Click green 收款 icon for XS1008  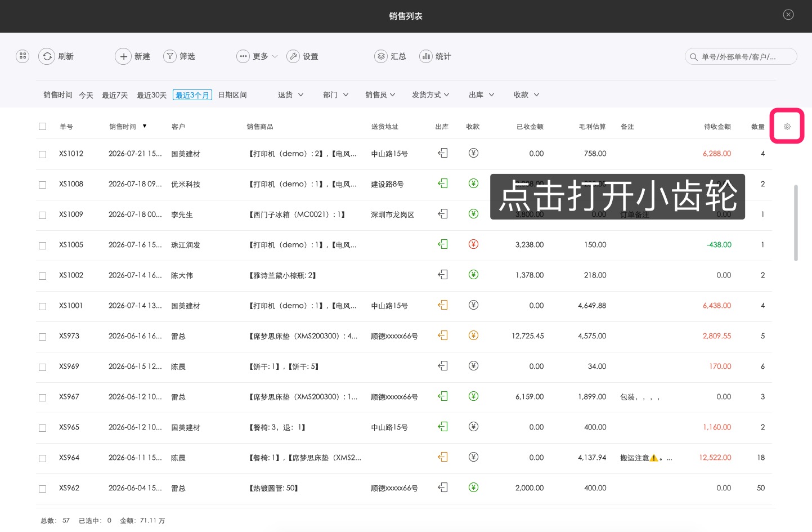(473, 184)
